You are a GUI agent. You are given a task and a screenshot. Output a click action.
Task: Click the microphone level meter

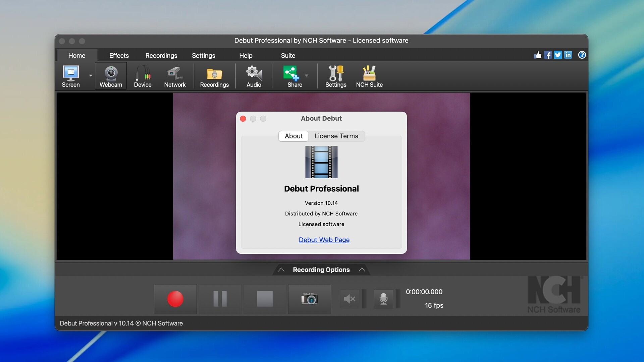(398, 299)
